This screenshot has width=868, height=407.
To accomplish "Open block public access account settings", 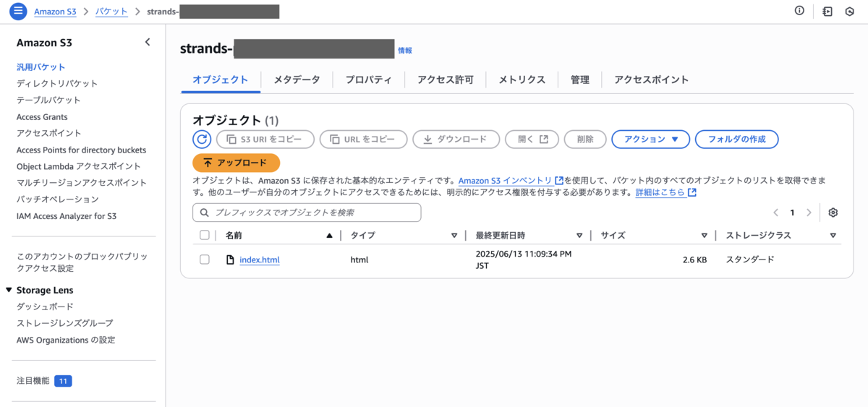I will (82, 262).
